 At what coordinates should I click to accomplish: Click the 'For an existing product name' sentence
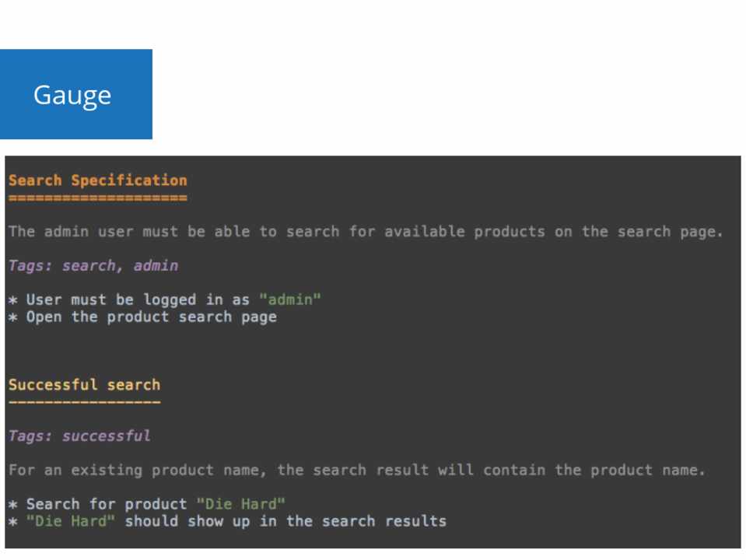tap(356, 470)
